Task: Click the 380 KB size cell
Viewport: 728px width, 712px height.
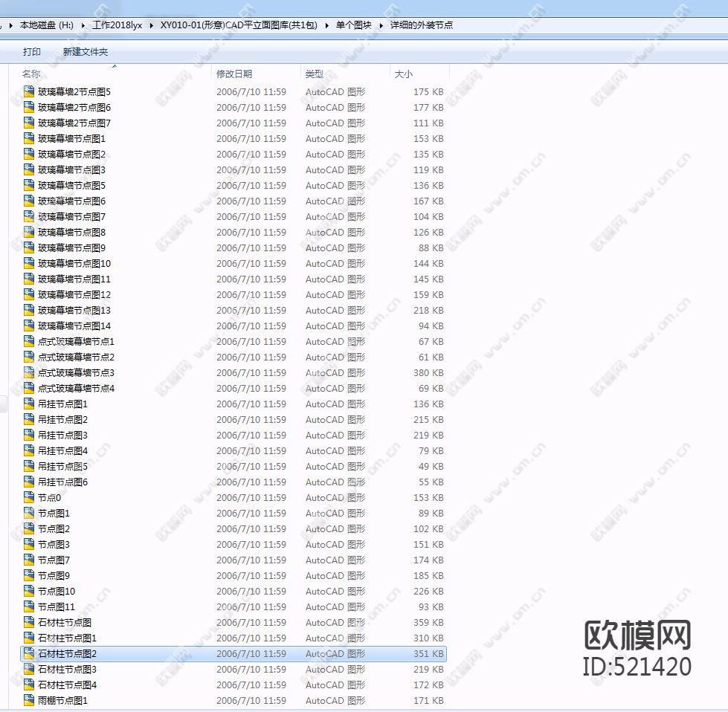Action: pos(428,372)
